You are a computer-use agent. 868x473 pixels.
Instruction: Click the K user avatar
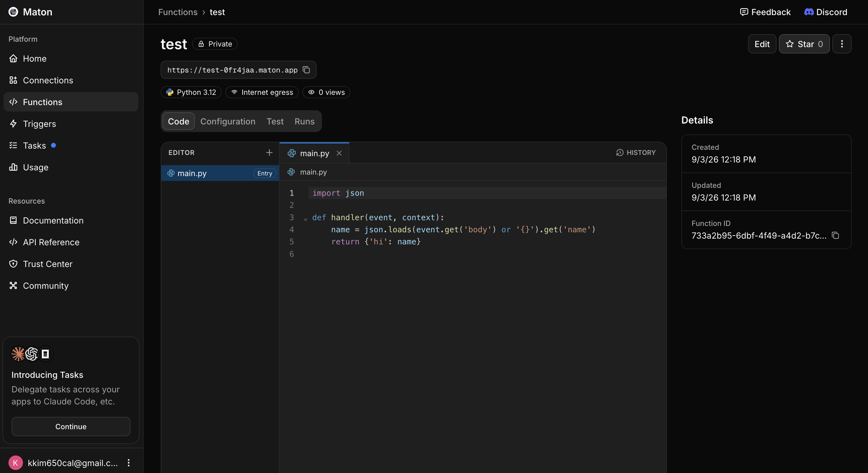pyautogui.click(x=15, y=463)
